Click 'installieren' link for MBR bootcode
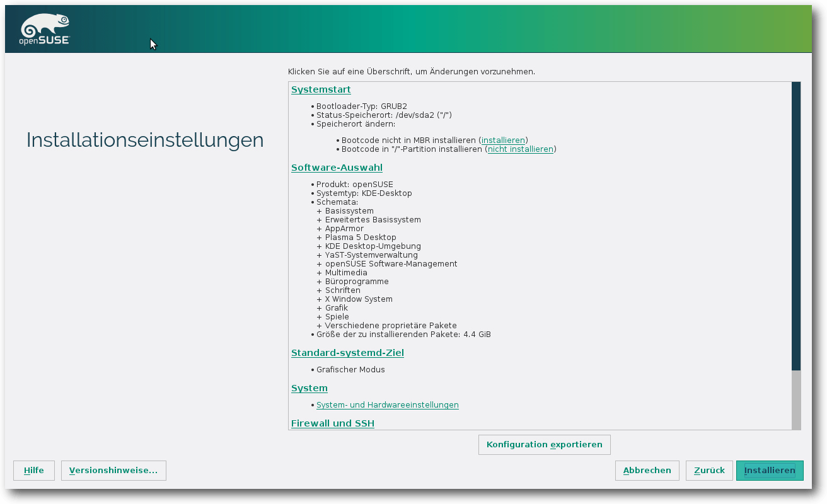 point(503,140)
